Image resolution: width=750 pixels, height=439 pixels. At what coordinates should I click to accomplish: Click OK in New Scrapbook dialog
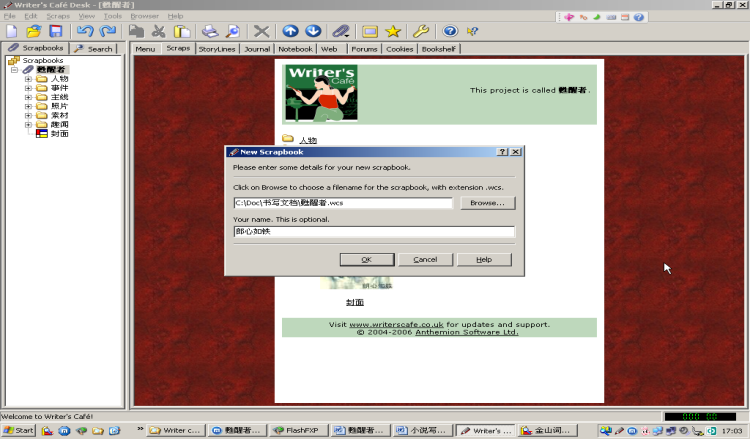point(367,259)
